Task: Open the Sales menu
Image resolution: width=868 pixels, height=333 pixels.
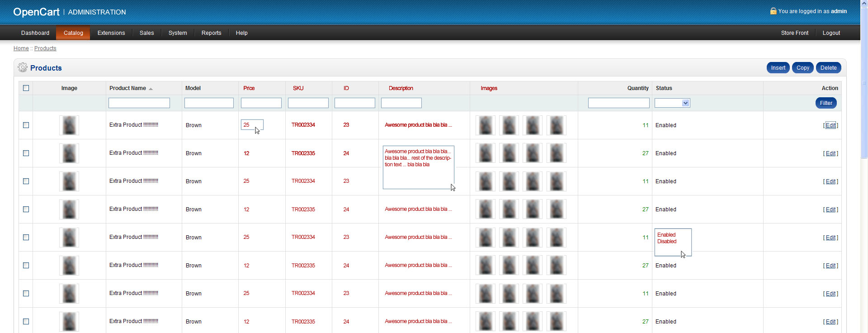Action: tap(147, 33)
